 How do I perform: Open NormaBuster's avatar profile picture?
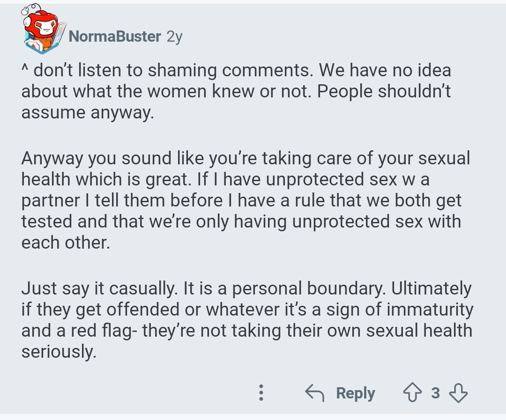[43, 29]
